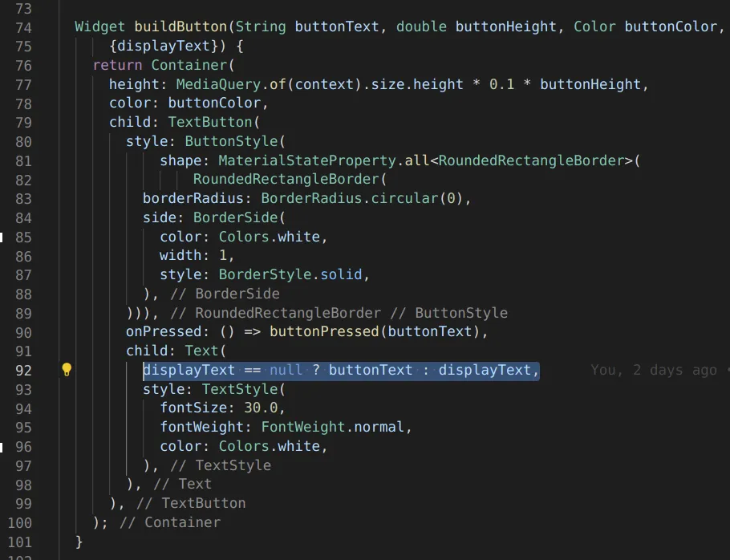Click the MaterialStateProperty class name
The height and width of the screenshot is (560, 730).
[307, 160]
